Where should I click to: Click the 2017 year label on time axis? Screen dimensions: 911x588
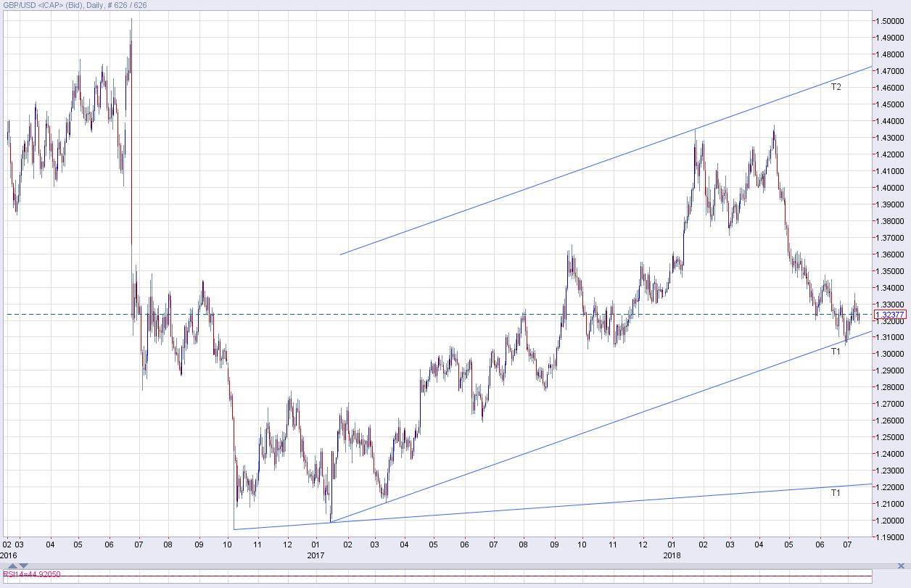point(316,555)
